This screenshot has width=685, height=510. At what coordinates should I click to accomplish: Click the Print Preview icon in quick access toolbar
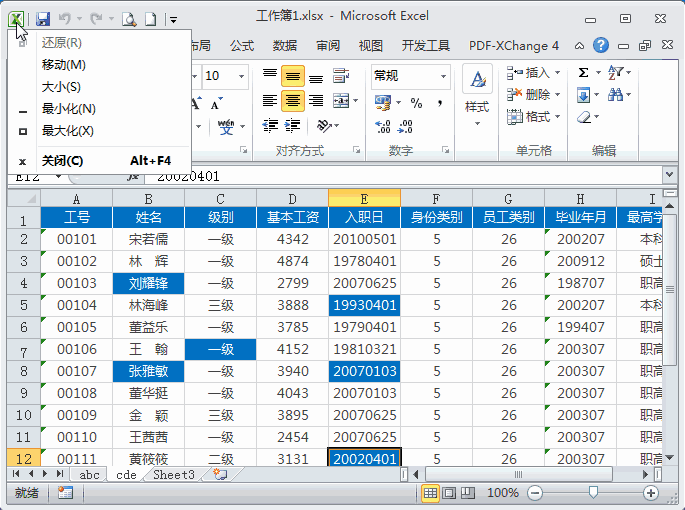(128, 18)
